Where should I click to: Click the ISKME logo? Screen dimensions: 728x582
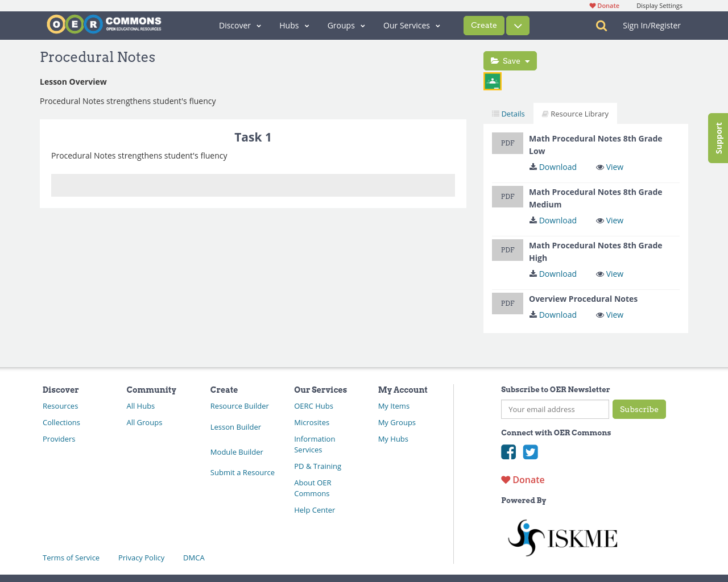pyautogui.click(x=562, y=537)
